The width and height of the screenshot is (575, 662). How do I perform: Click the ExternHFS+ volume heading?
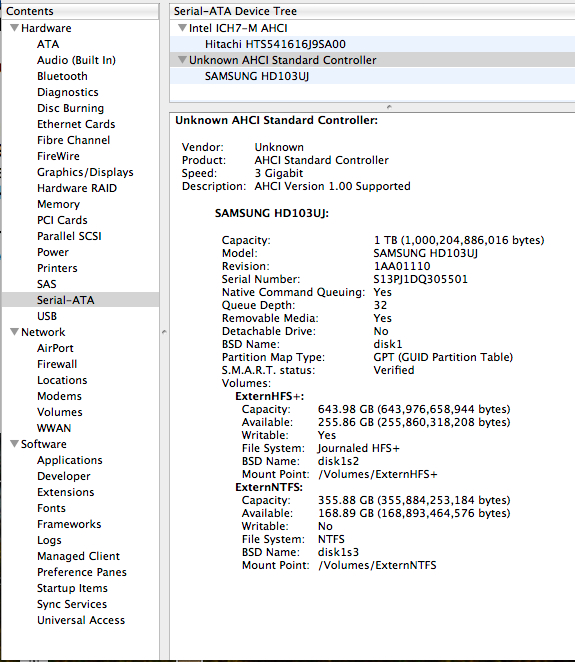pos(269,396)
